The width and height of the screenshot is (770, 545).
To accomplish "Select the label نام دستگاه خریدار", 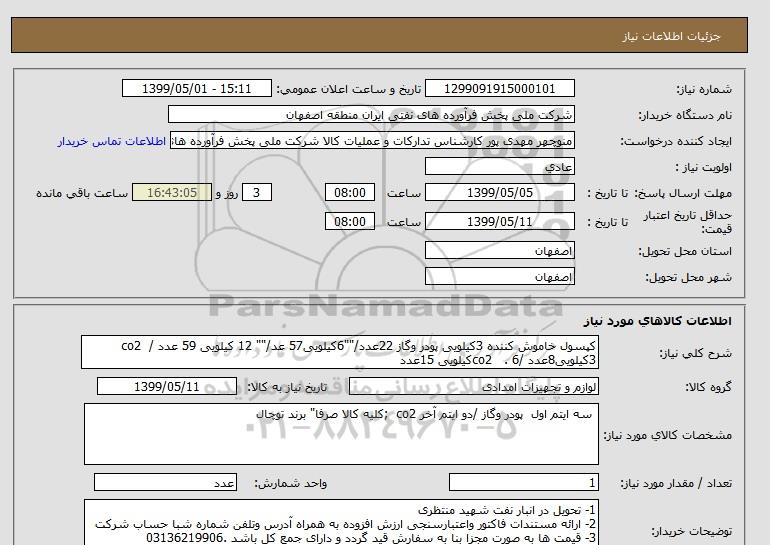I will pyautogui.click(x=685, y=115).
